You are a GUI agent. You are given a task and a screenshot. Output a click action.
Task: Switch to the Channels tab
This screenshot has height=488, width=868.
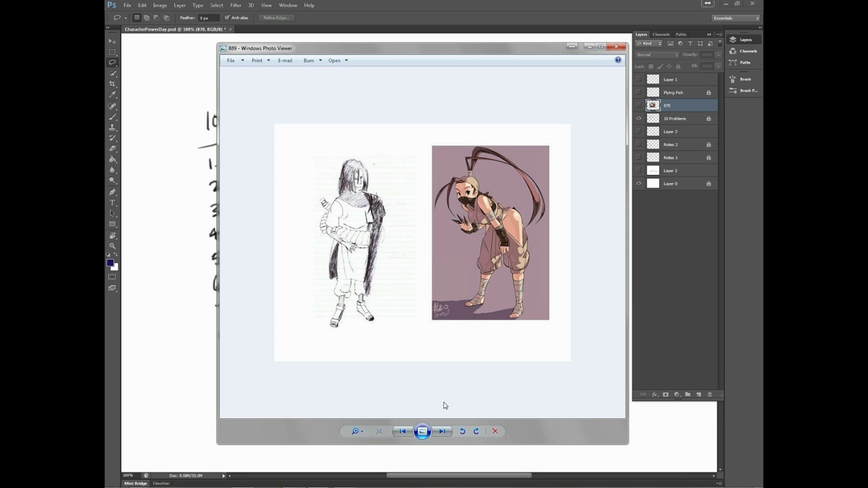click(660, 35)
